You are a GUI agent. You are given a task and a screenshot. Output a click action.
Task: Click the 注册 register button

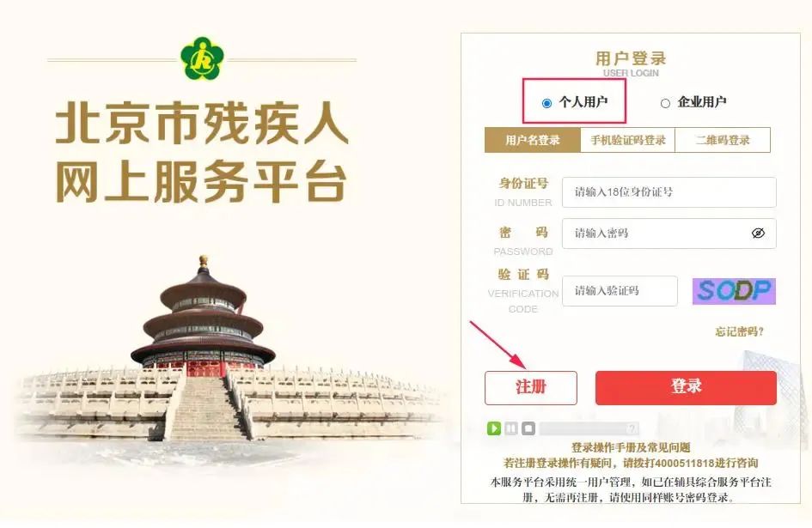coord(531,388)
